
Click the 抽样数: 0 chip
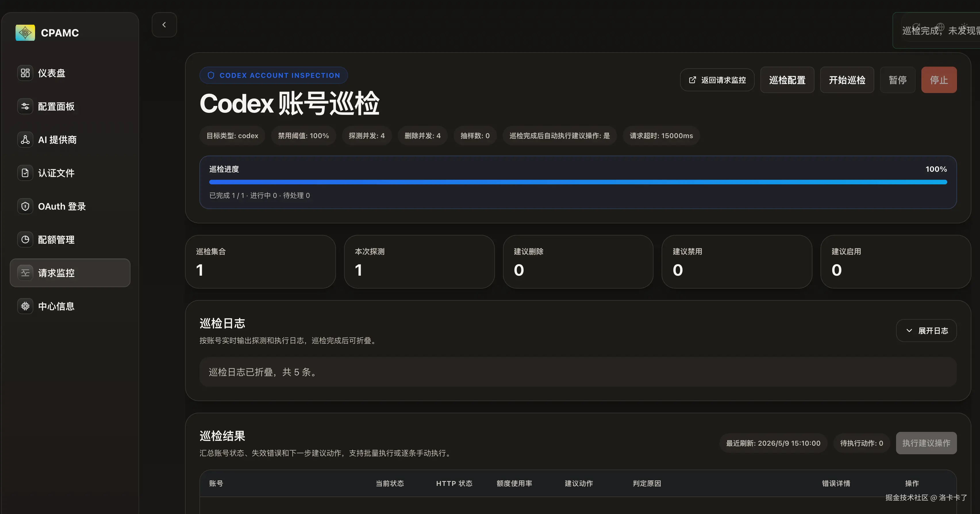tap(475, 136)
